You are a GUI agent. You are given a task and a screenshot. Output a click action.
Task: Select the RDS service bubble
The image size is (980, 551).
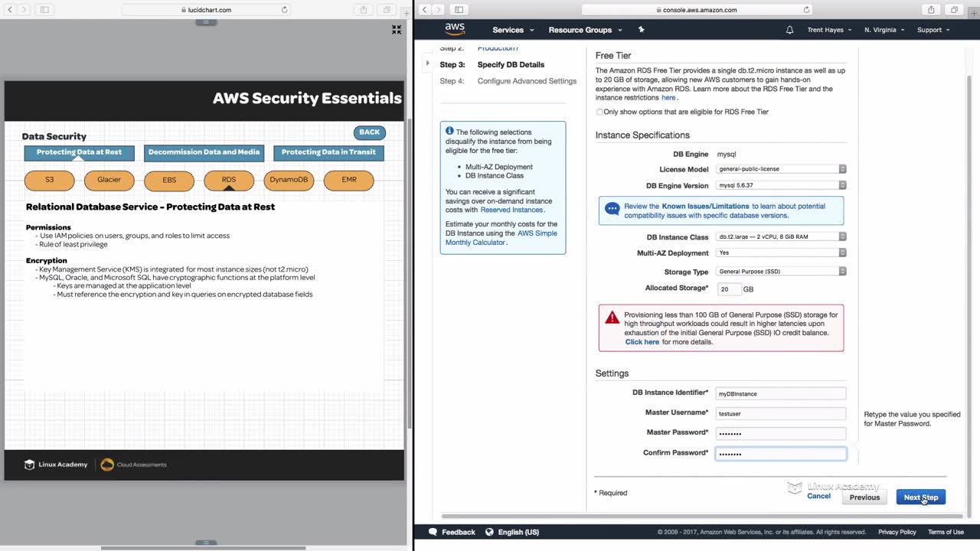coord(229,181)
